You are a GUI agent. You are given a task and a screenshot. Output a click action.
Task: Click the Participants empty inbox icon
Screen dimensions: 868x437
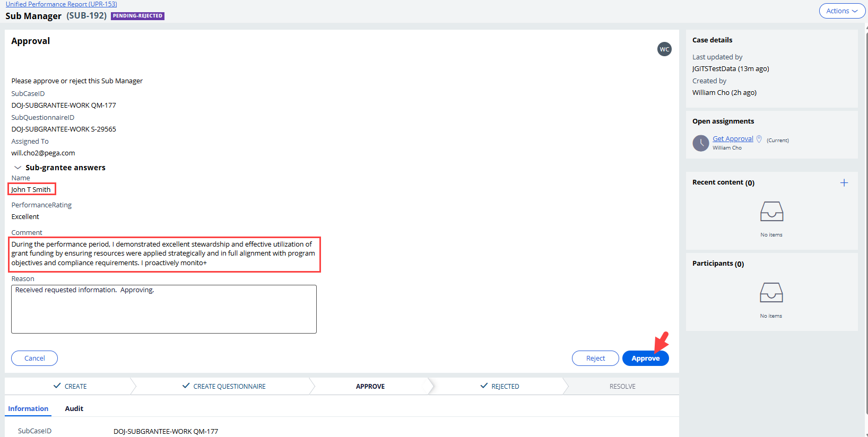click(771, 292)
